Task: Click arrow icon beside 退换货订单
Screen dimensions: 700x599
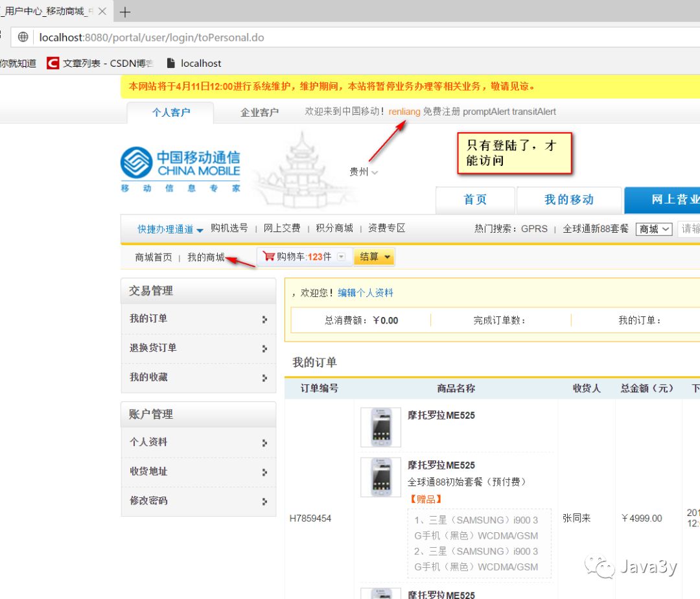Action: pos(264,349)
